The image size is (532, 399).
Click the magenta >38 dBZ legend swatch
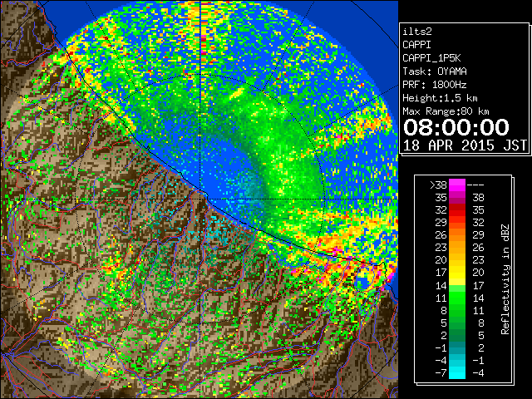point(457,185)
